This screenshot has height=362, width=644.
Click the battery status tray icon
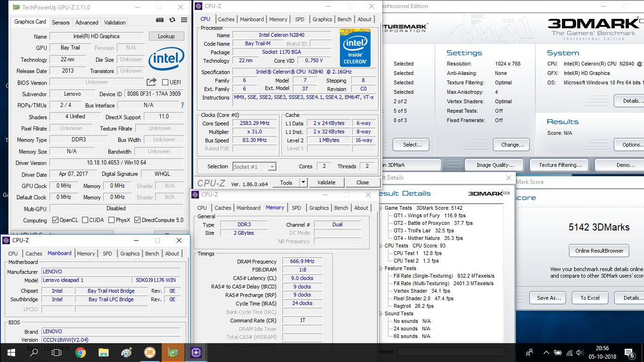pos(558,353)
